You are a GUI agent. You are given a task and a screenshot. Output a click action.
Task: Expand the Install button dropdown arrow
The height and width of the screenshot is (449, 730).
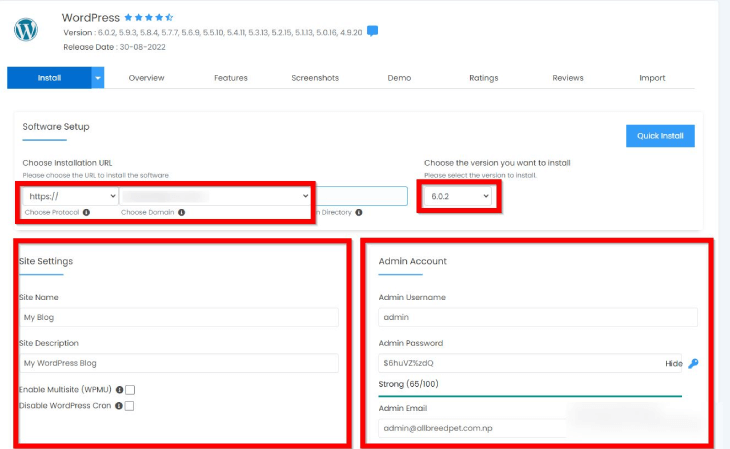tap(98, 78)
